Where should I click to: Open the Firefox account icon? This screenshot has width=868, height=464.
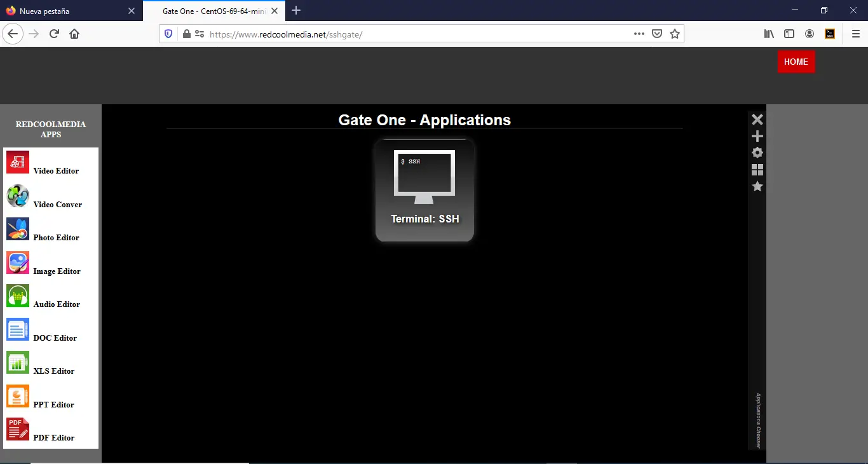coord(810,34)
